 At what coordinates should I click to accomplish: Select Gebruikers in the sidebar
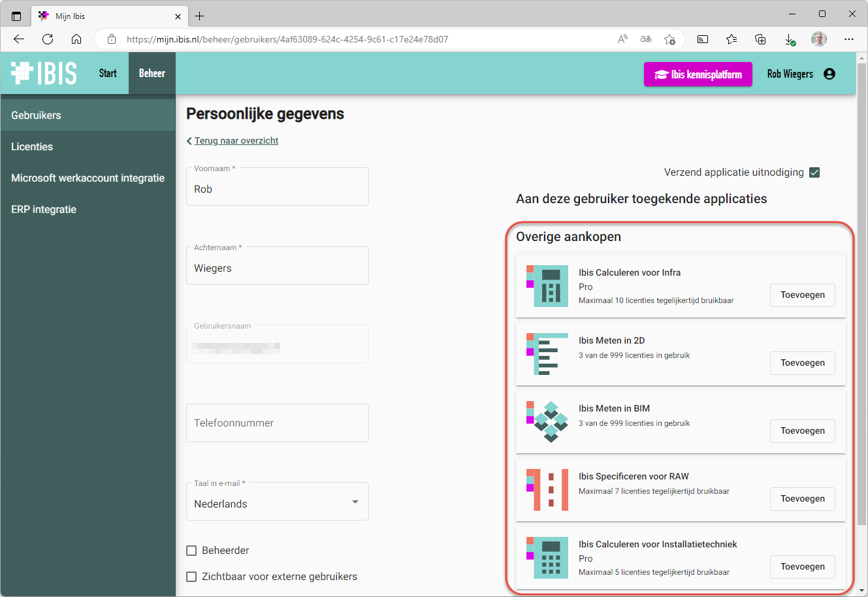tap(88, 115)
